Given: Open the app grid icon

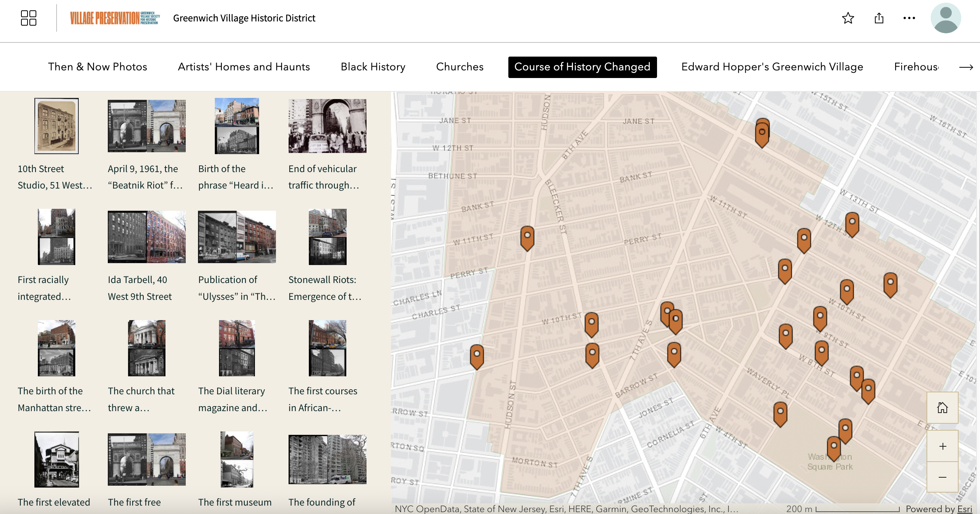Looking at the screenshot, I should (x=28, y=18).
